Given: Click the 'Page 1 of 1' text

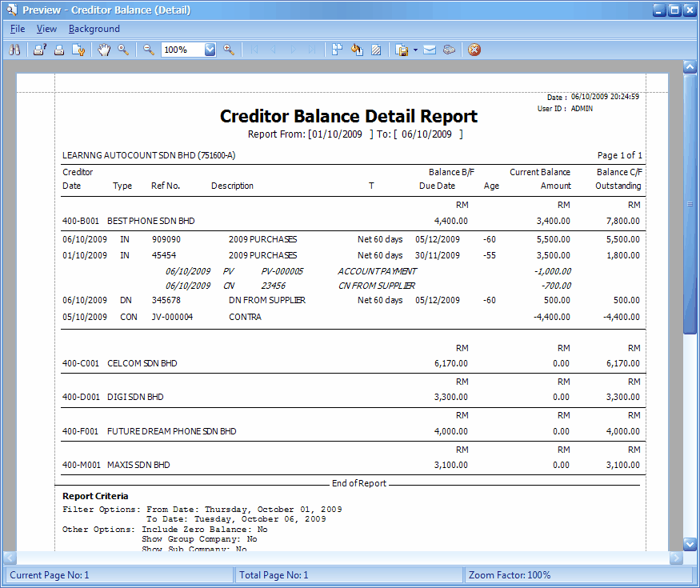Looking at the screenshot, I should tap(620, 155).
